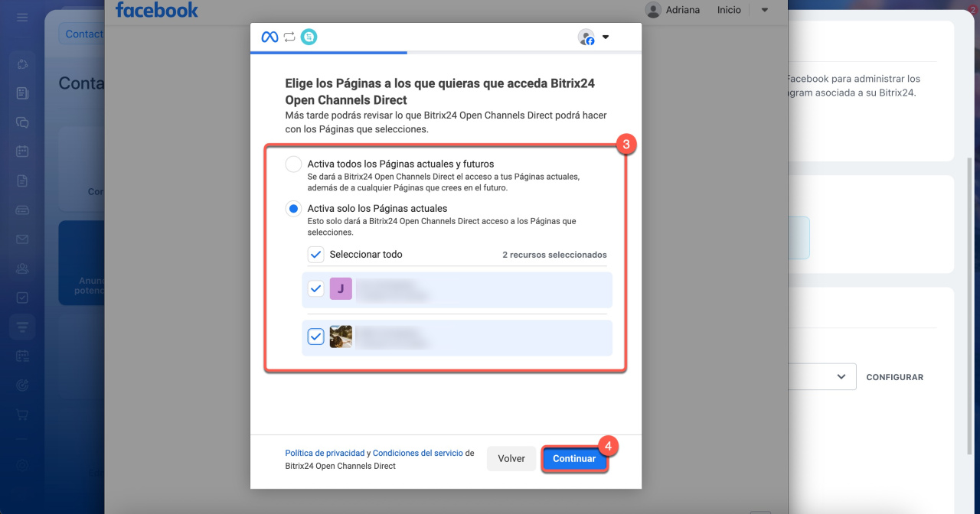
Task: Uncheck the page with photo avatar
Action: pyautogui.click(x=315, y=337)
